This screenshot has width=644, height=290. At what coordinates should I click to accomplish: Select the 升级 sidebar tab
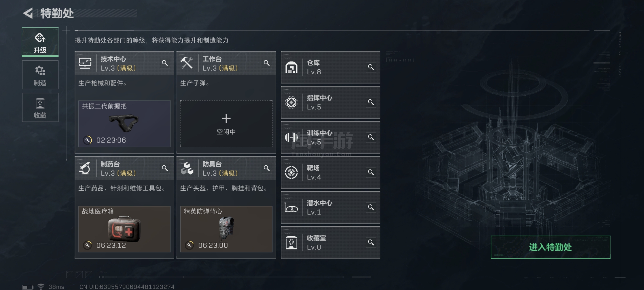tap(40, 42)
